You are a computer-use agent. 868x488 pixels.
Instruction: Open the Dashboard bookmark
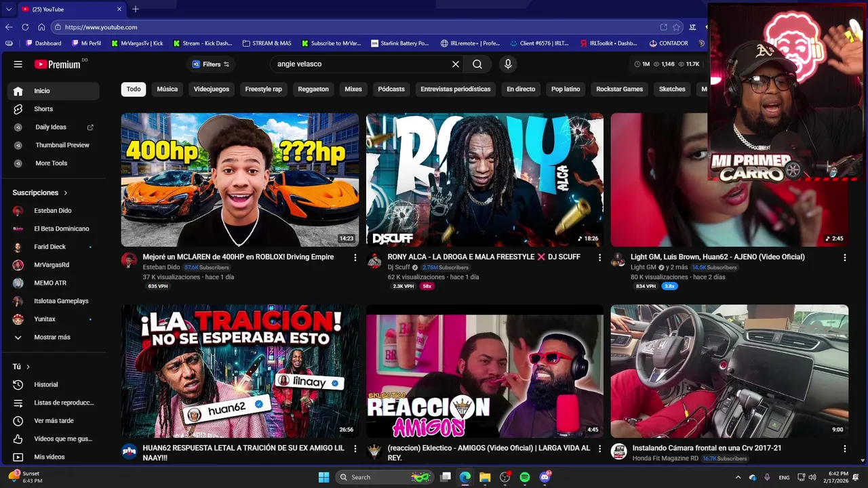[x=43, y=43]
